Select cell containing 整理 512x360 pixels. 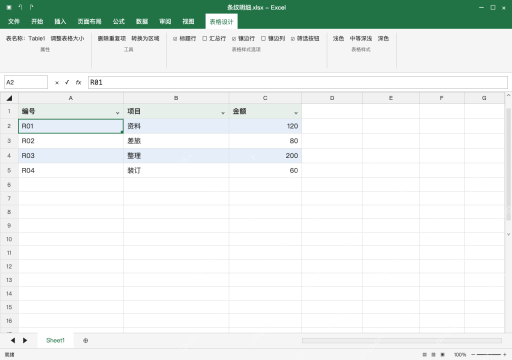pyautogui.click(x=176, y=156)
